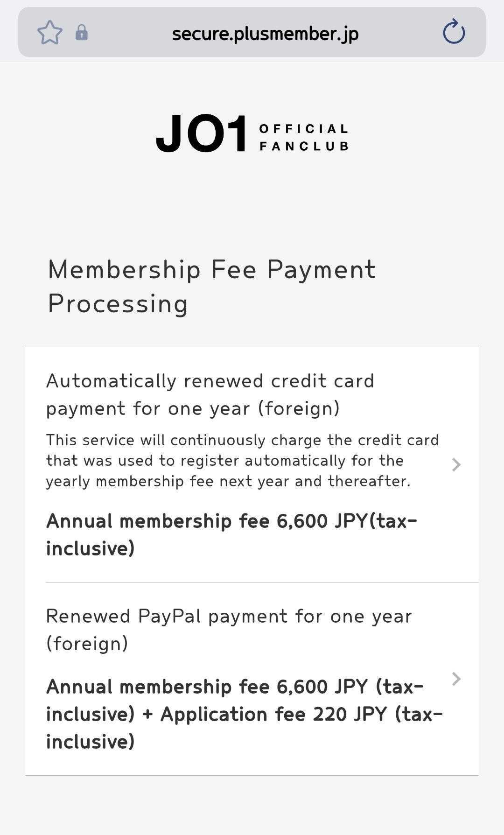Expand the credit card payment chevron
The image size is (504, 835).
tap(456, 465)
